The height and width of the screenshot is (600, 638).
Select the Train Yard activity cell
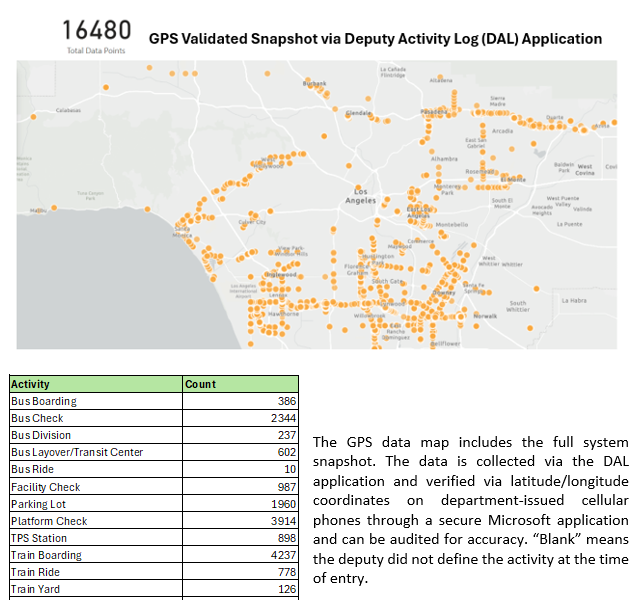coord(35,589)
